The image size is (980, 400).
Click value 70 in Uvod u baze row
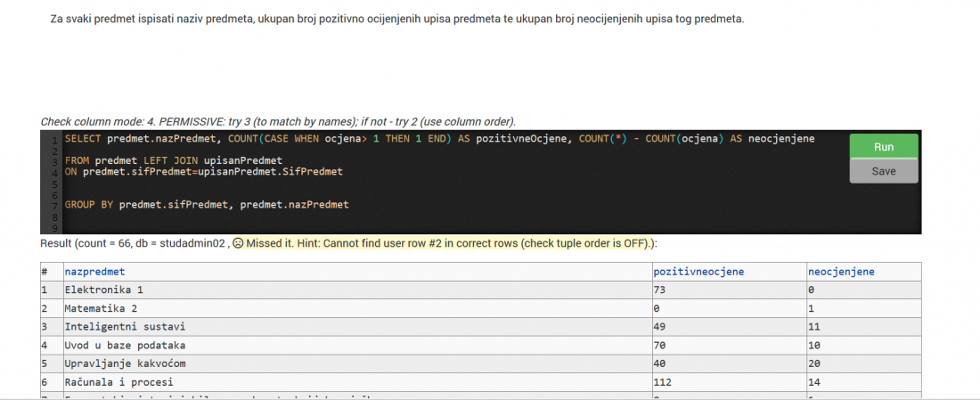(659, 345)
